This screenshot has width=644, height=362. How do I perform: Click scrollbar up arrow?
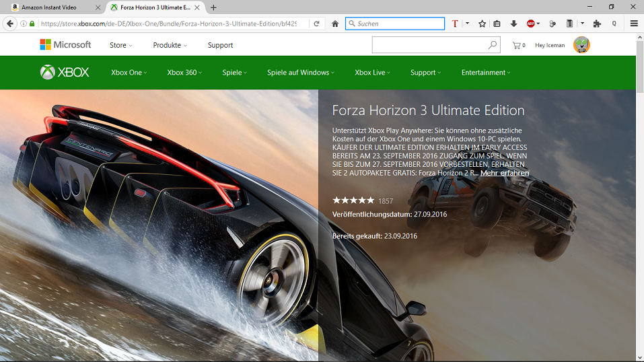pyautogui.click(x=640, y=37)
